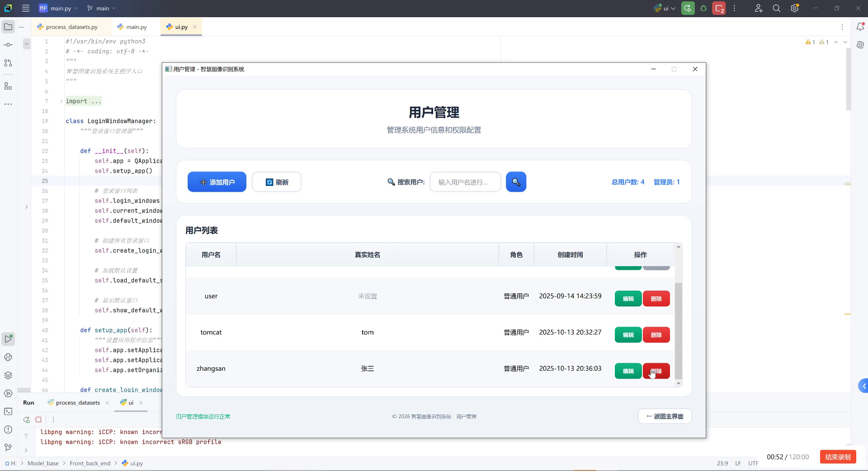This screenshot has height=471, width=868.
Task: Open the main.py project dropdown
Action: [58, 8]
